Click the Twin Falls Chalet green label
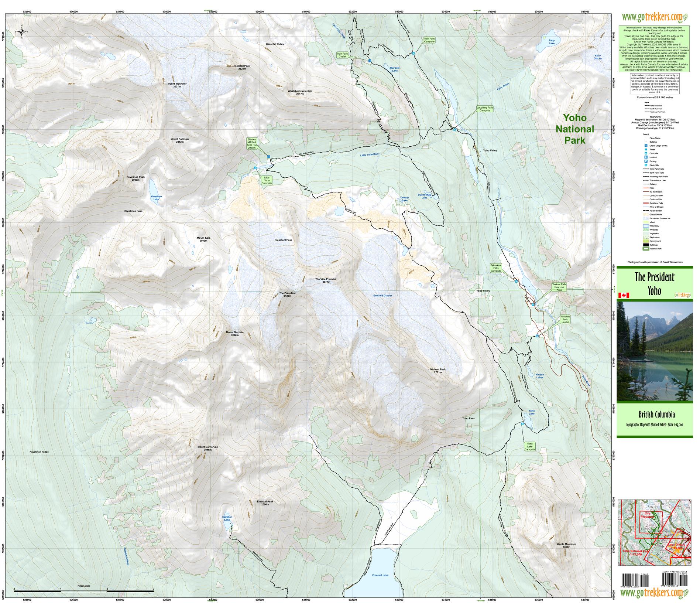The width and height of the screenshot is (700, 603). 342,54
